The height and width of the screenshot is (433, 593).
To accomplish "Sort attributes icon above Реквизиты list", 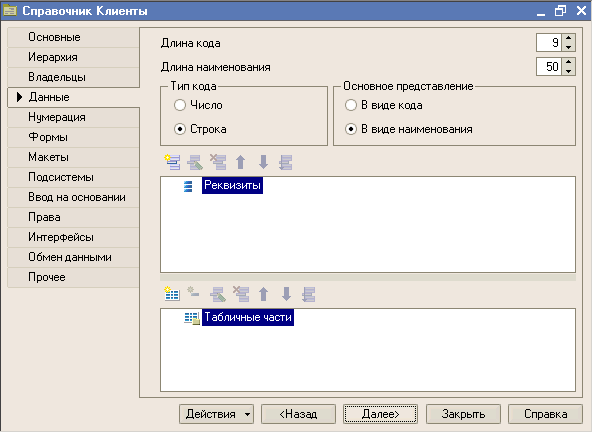I will click(286, 162).
